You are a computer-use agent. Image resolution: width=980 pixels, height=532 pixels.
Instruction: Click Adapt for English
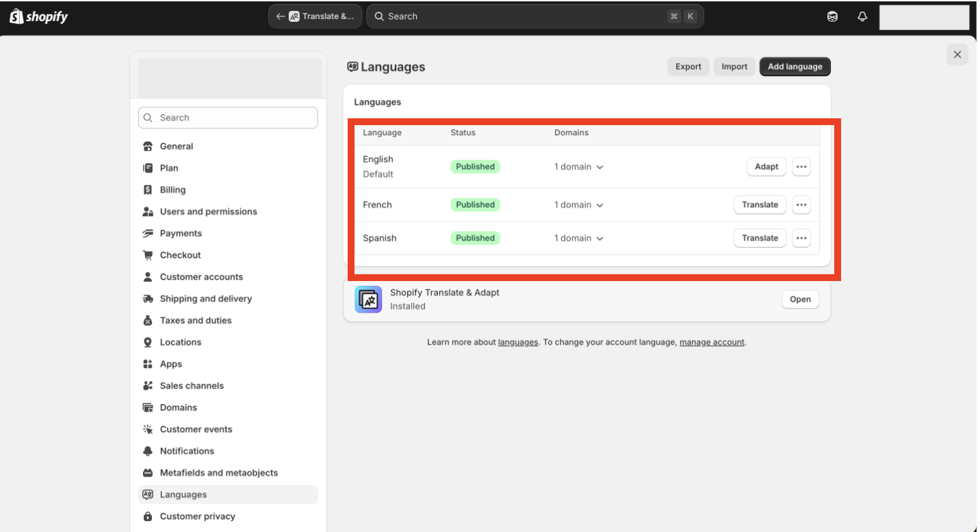(766, 167)
